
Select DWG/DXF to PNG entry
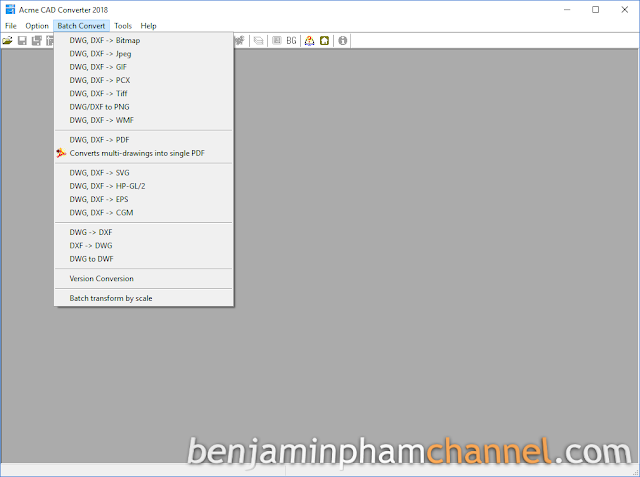pos(144,107)
